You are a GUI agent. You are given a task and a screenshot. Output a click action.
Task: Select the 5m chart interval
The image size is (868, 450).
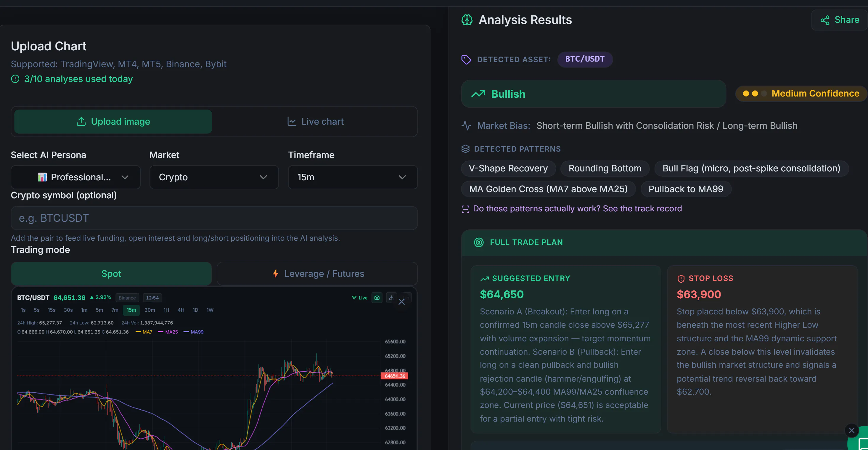(99, 310)
